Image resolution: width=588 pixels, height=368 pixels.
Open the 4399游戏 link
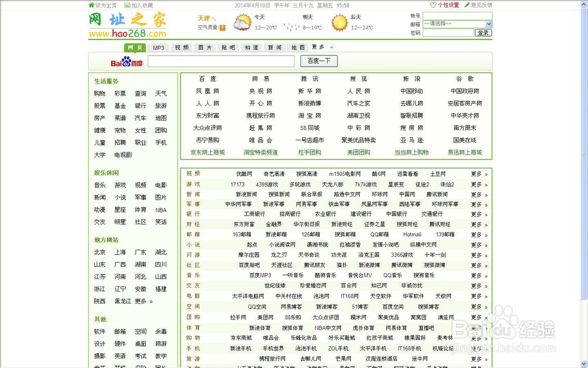pos(266,184)
